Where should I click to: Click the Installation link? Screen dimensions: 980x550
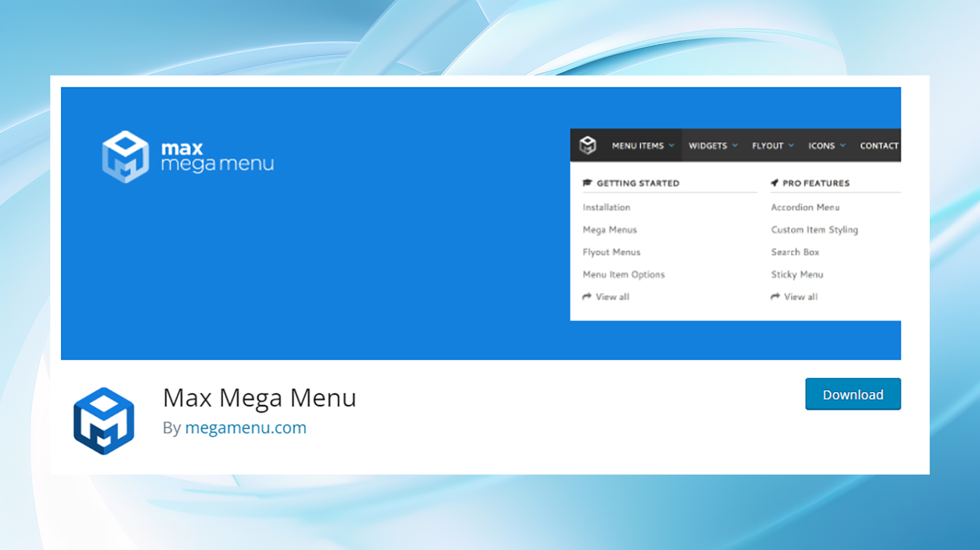point(606,207)
